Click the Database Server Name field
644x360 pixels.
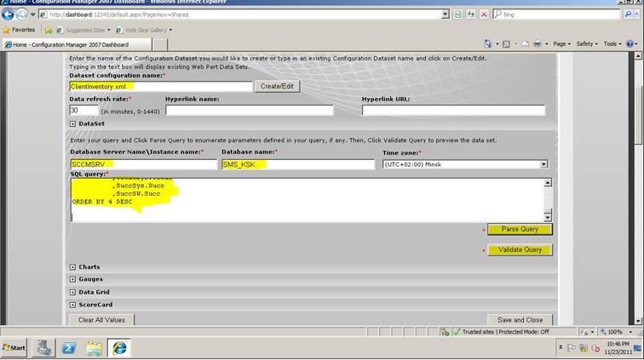click(143, 164)
